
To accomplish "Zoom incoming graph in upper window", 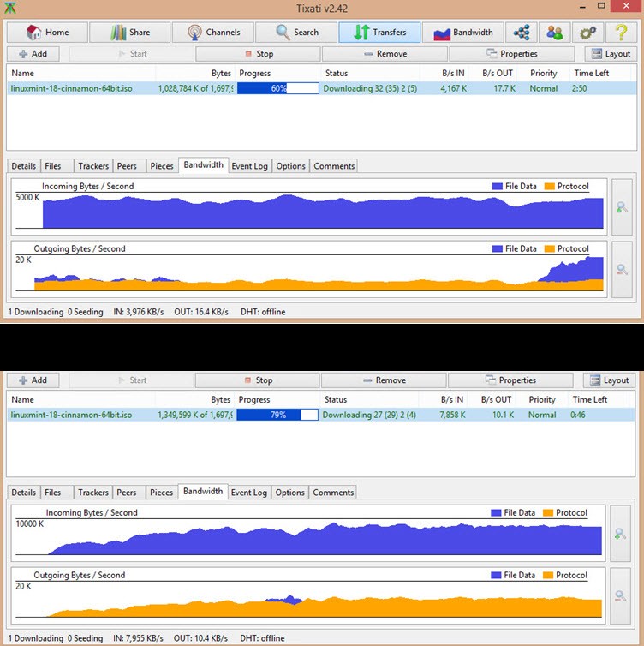I will (622, 207).
